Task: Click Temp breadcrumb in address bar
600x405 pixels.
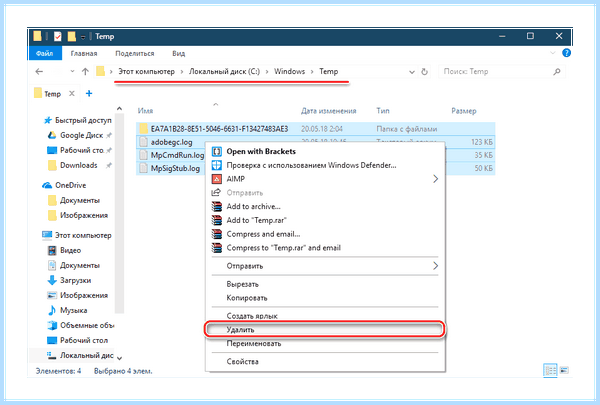Action: (x=329, y=72)
